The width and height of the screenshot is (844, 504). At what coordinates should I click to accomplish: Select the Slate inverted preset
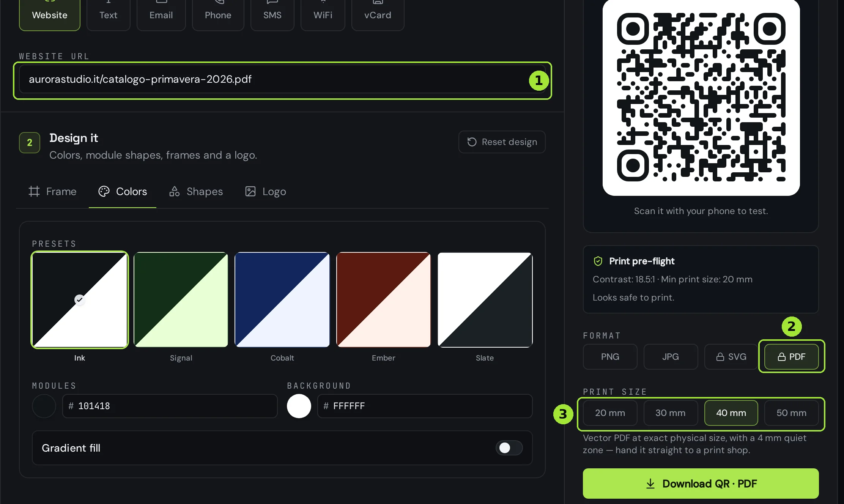click(485, 300)
